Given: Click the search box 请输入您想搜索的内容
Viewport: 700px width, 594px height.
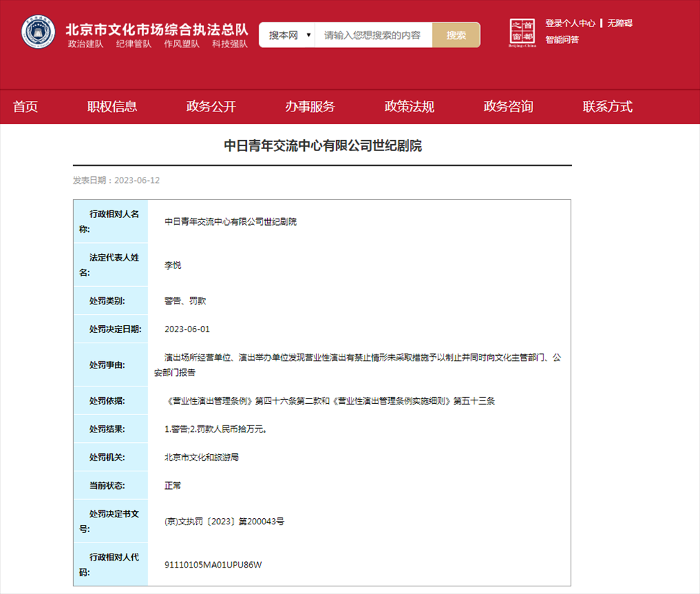Looking at the screenshot, I should click(373, 35).
